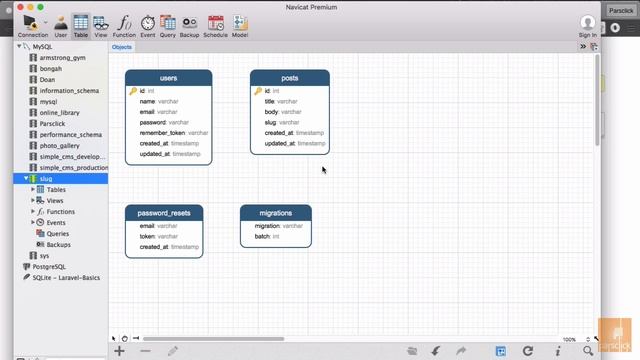Select the pointer tool below diagram
This screenshot has height=360, width=640.
point(113,338)
